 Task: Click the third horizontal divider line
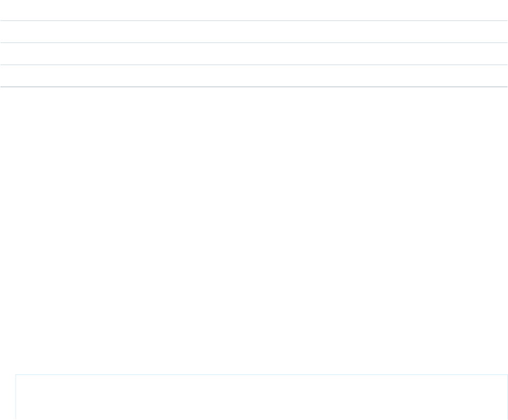click(254, 65)
